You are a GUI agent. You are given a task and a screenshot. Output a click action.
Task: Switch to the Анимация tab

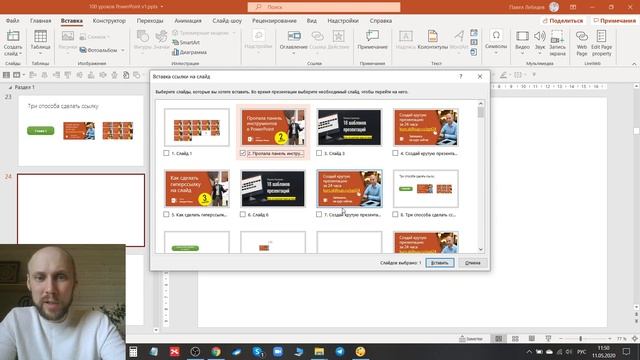click(188, 20)
